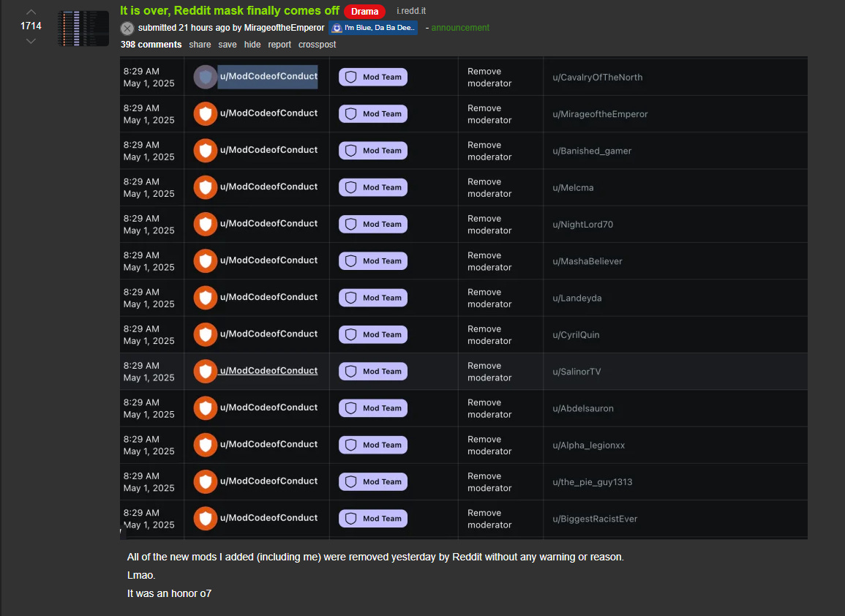Click the Mod Team badge in MashaBeliever row
Viewport: 845px width, 616px height.
pyautogui.click(x=373, y=261)
